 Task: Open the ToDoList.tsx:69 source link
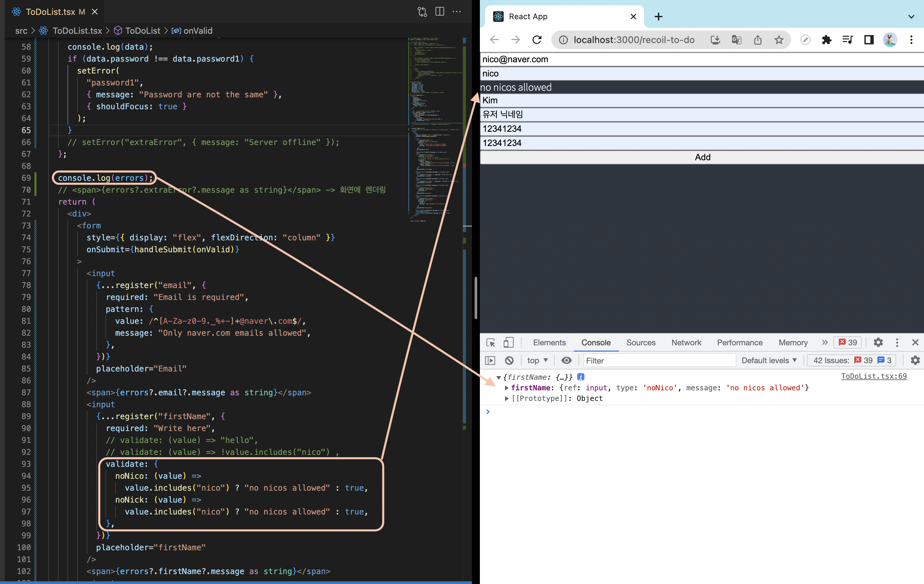[874, 376]
